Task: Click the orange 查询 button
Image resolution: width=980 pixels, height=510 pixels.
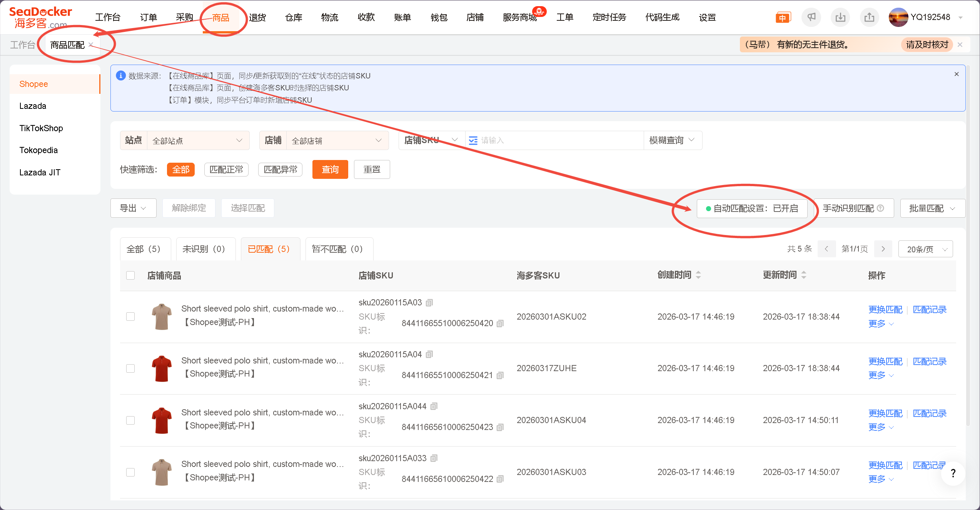Action: point(330,170)
